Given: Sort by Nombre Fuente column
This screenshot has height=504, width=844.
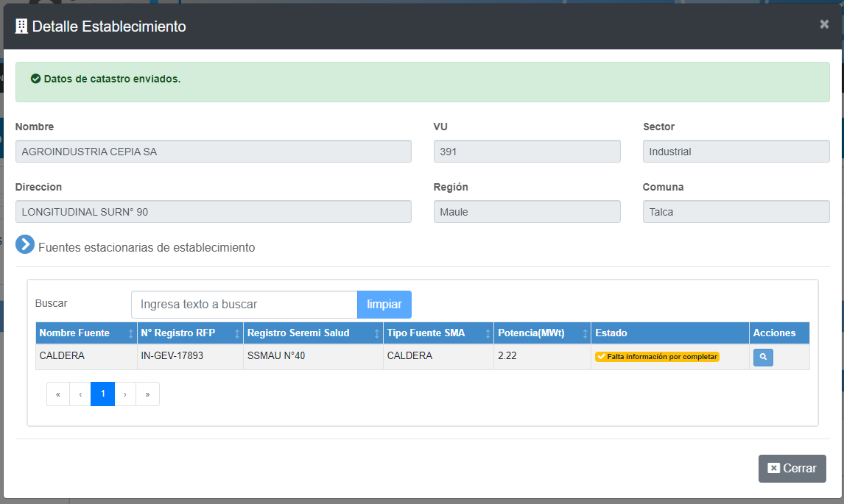Looking at the screenshot, I should pyautogui.click(x=85, y=333).
